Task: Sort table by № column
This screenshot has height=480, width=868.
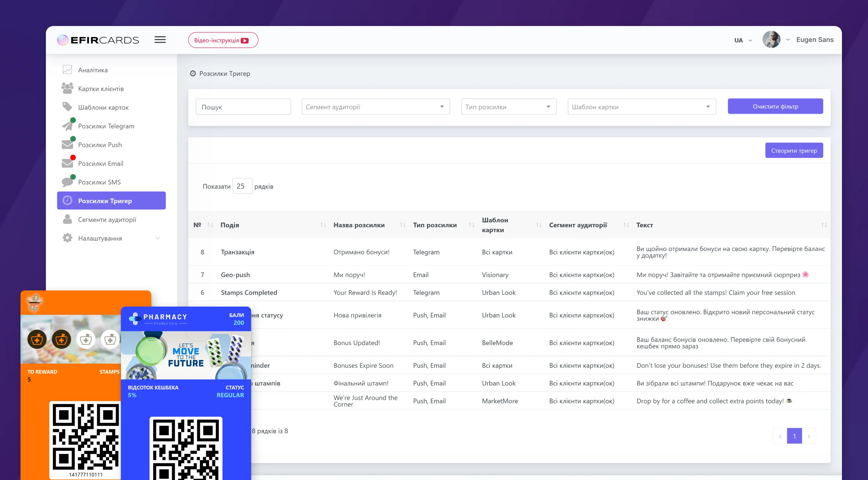Action: [x=210, y=225]
